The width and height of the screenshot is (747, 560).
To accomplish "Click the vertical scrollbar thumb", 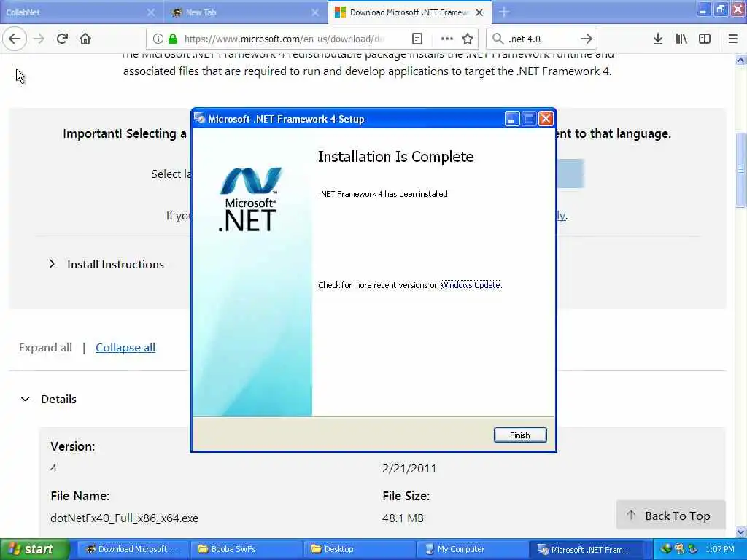I will pyautogui.click(x=741, y=169).
